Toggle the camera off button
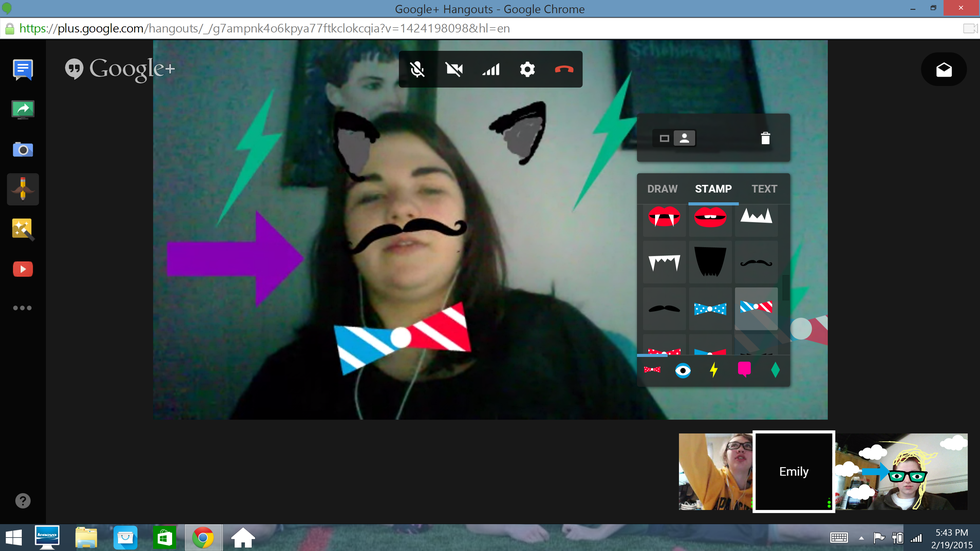This screenshot has width=980, height=551. pos(454,70)
